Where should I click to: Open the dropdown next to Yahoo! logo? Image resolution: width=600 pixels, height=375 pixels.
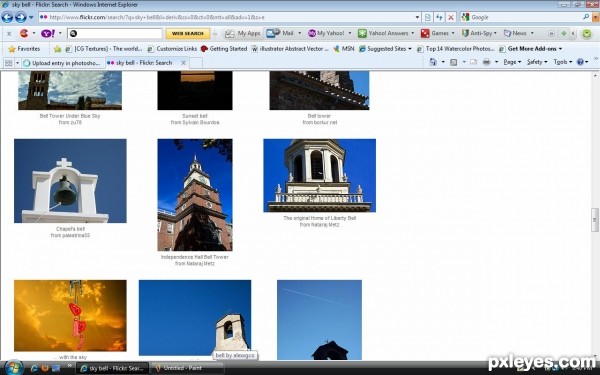[x=60, y=33]
